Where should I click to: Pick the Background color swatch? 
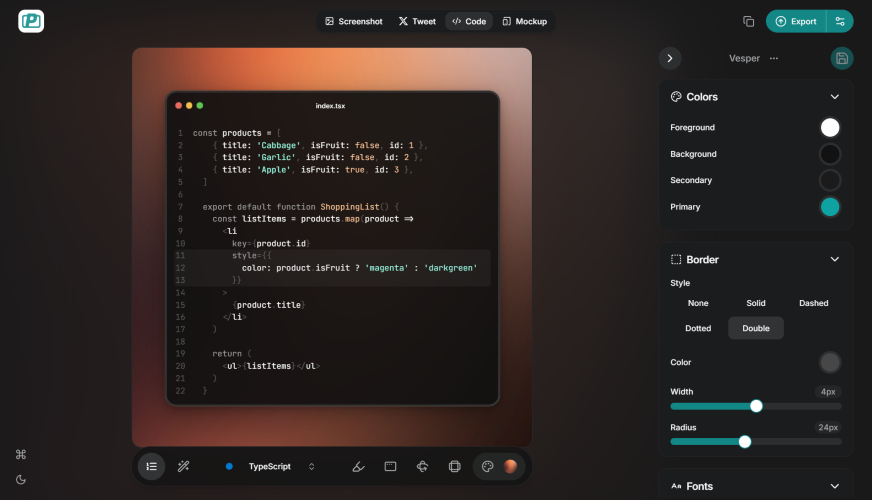829,154
